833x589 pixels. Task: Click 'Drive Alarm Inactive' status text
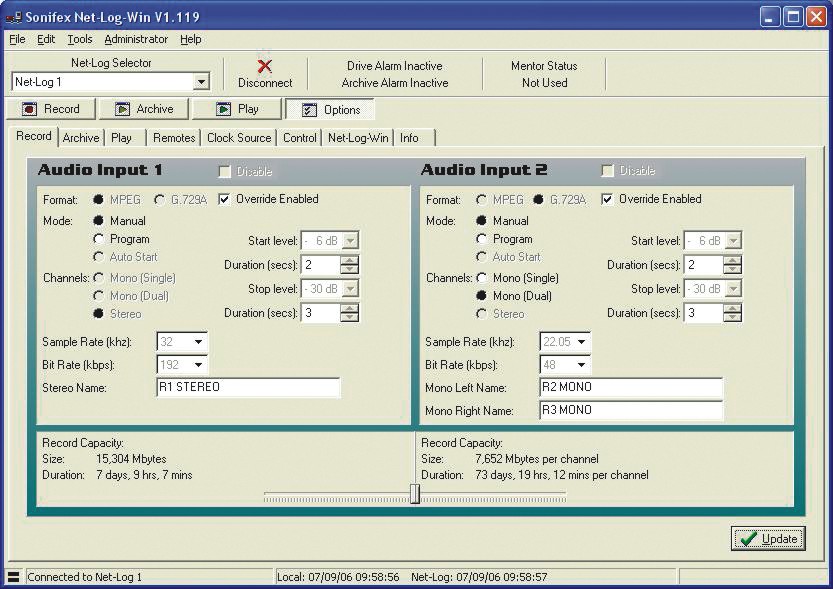[x=395, y=66]
